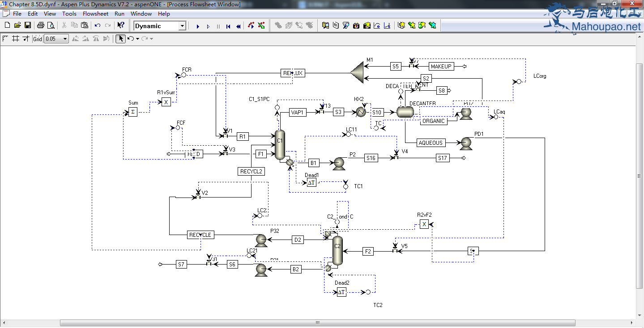This screenshot has width=644, height=328.
Task: Open print preview icon
Action: [51, 25]
